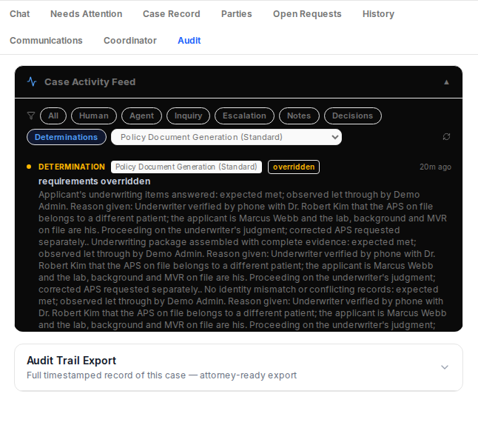This screenshot has height=448, width=478.
Task: Click the Audit Trail Export title
Action: coord(71,361)
